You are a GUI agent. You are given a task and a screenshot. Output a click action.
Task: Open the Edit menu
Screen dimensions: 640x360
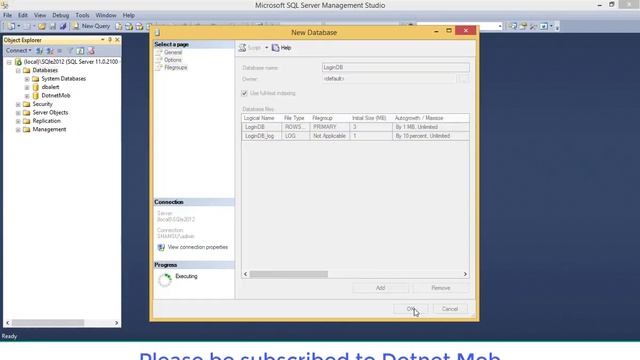coord(23,15)
